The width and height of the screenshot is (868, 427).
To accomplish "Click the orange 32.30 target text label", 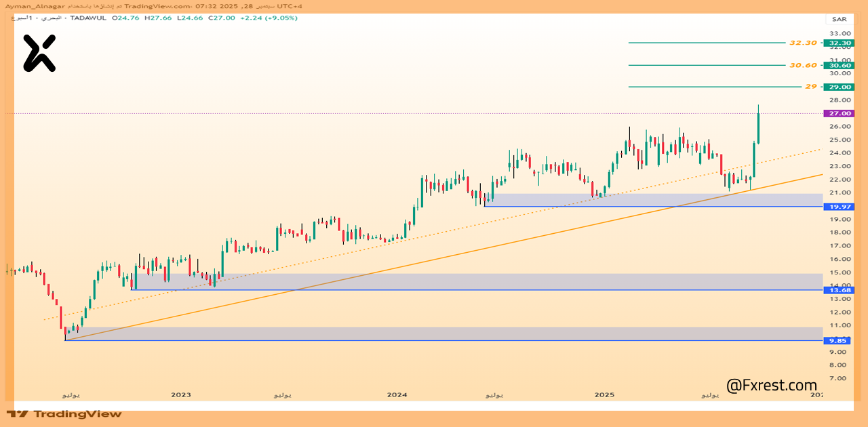I will pos(803,43).
